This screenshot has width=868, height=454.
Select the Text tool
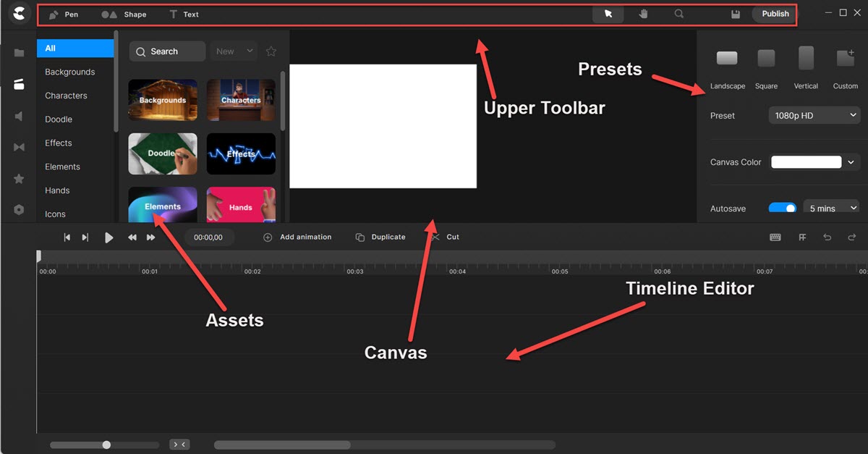pos(183,14)
